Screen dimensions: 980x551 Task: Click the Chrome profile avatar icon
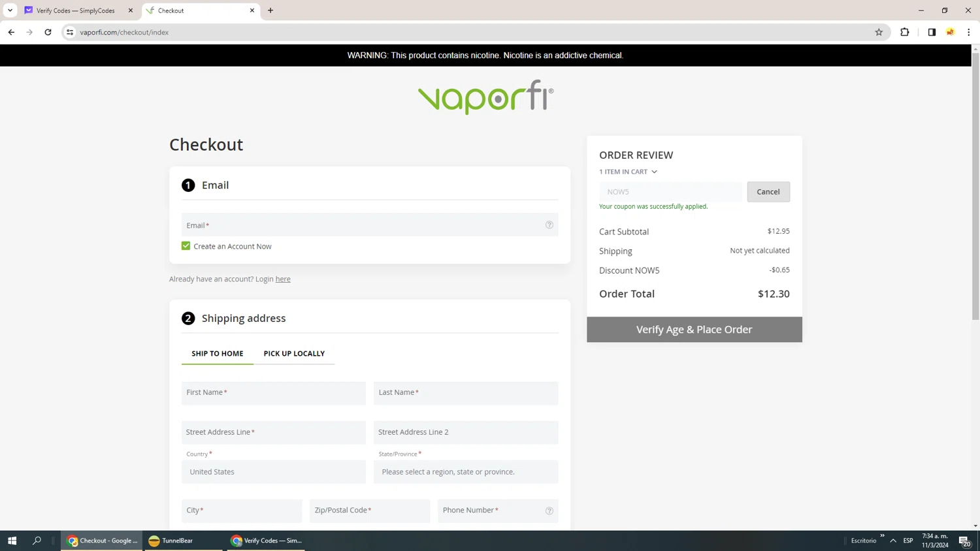951,32
